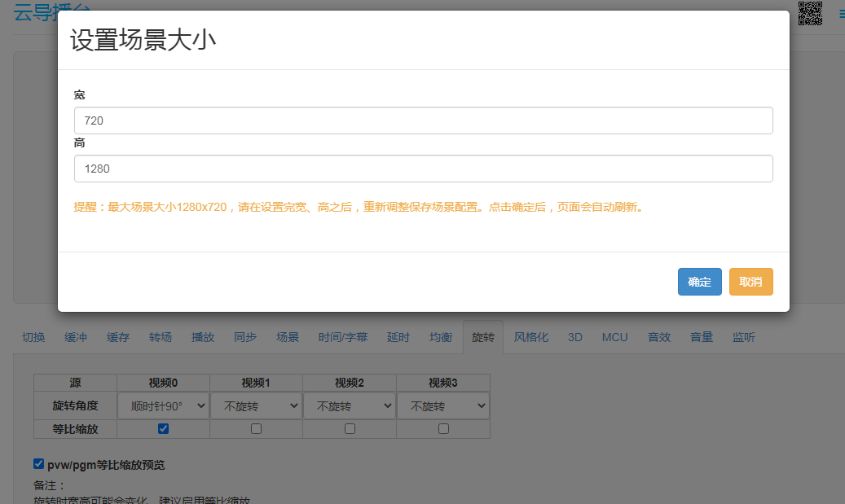This screenshot has width=845, height=504.
Task: Open the 音量 tab
Action: pyautogui.click(x=702, y=337)
